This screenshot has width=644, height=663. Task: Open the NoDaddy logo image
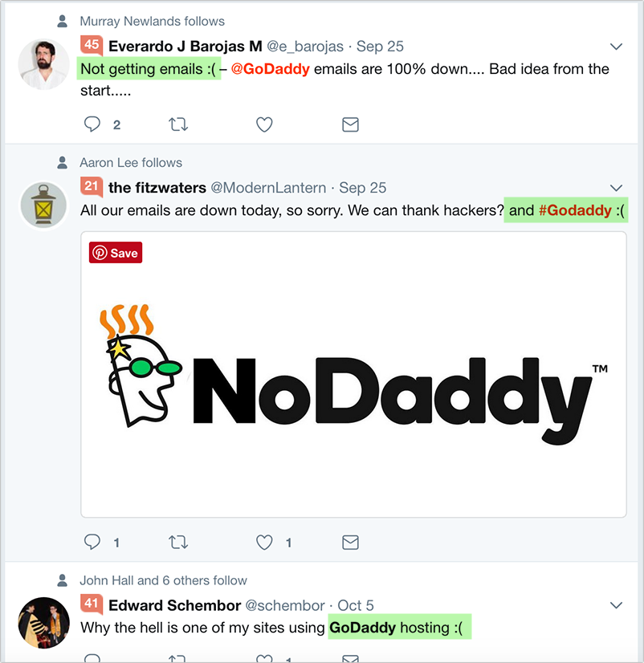tap(353, 374)
